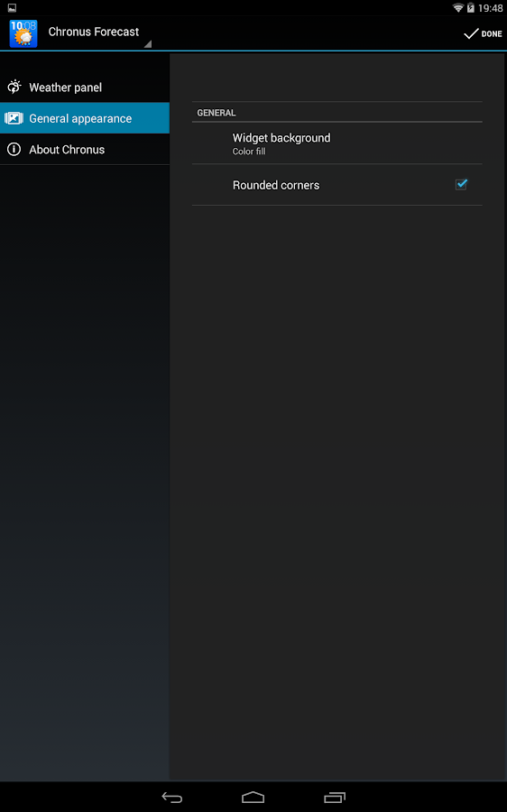Tap the battery status icon
Image resolution: width=507 pixels, height=812 pixels.
tap(471, 8)
